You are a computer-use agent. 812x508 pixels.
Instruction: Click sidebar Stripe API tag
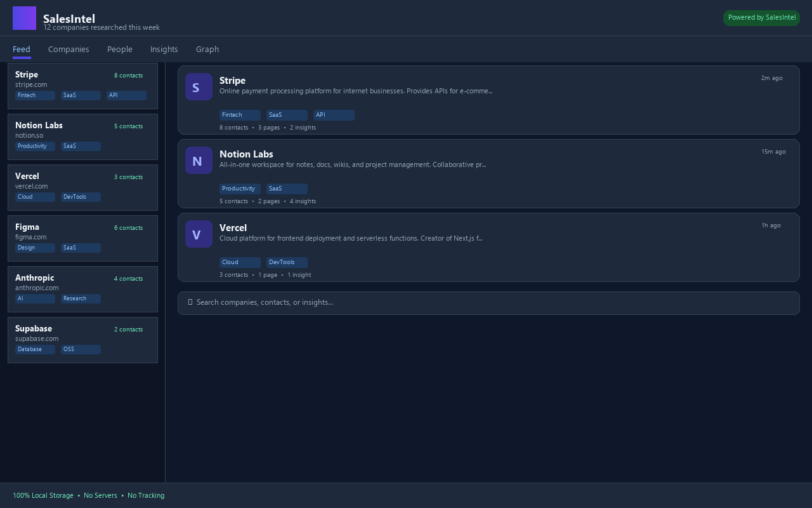coord(126,95)
